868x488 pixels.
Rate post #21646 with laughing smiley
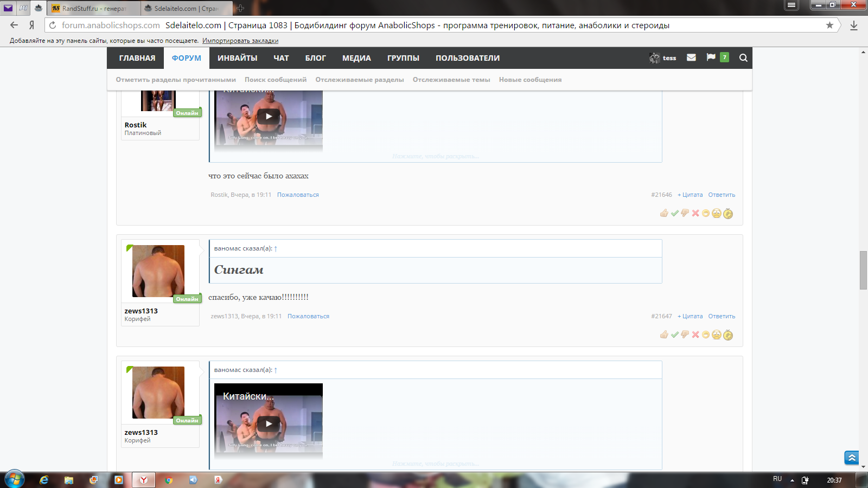click(706, 213)
